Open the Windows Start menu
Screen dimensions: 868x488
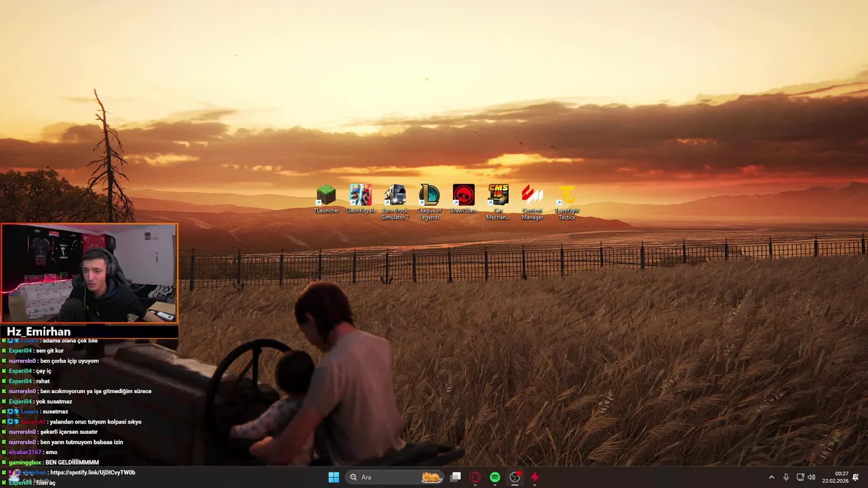334,477
